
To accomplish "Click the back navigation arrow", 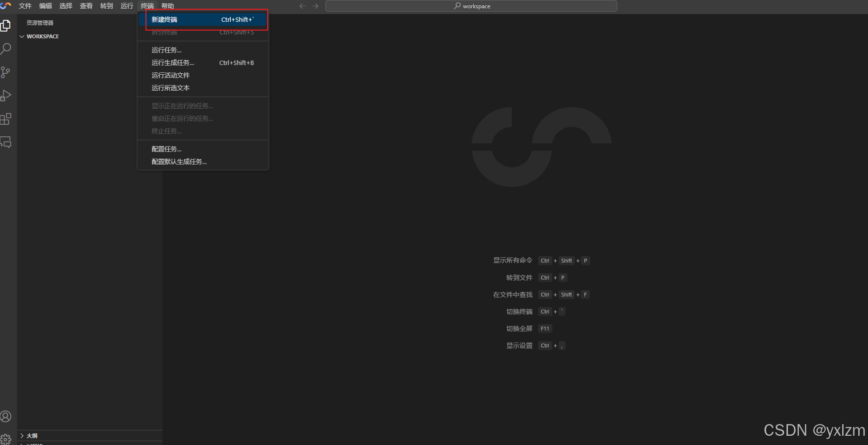I will [303, 6].
